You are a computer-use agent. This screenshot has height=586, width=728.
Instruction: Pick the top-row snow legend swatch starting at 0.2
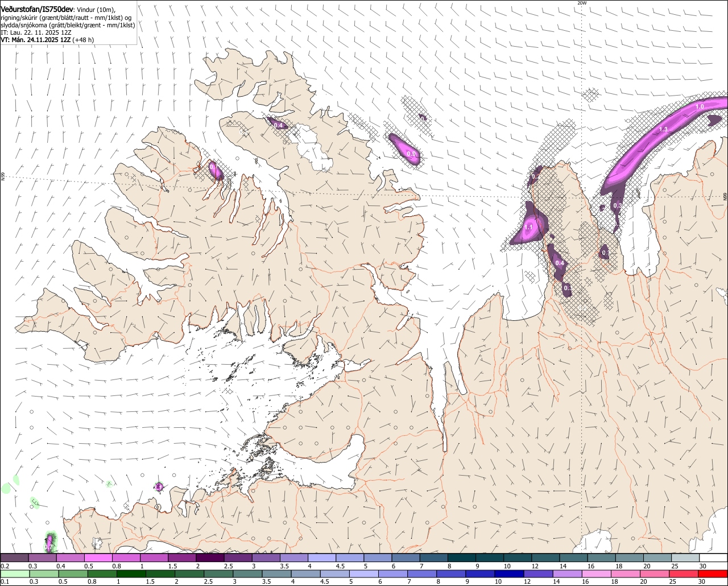14,558
